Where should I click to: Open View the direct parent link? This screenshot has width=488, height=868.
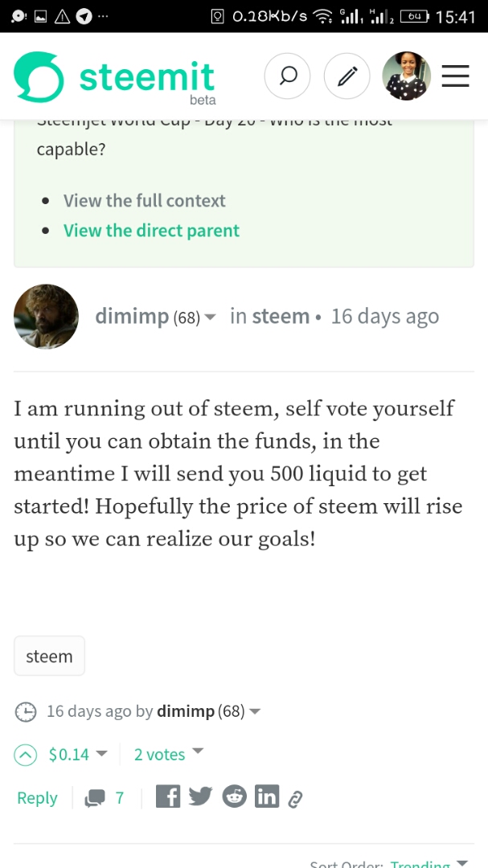point(151,231)
